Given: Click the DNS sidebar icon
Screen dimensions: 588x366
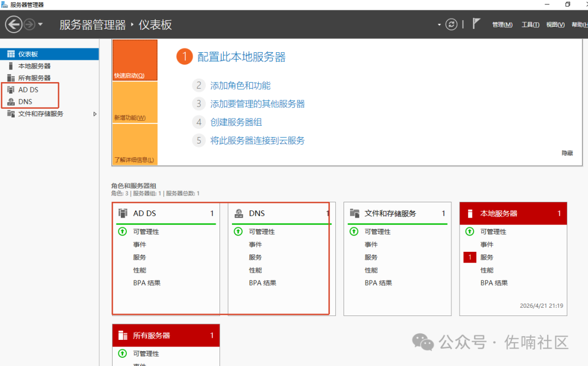Looking at the screenshot, I should coord(11,102).
